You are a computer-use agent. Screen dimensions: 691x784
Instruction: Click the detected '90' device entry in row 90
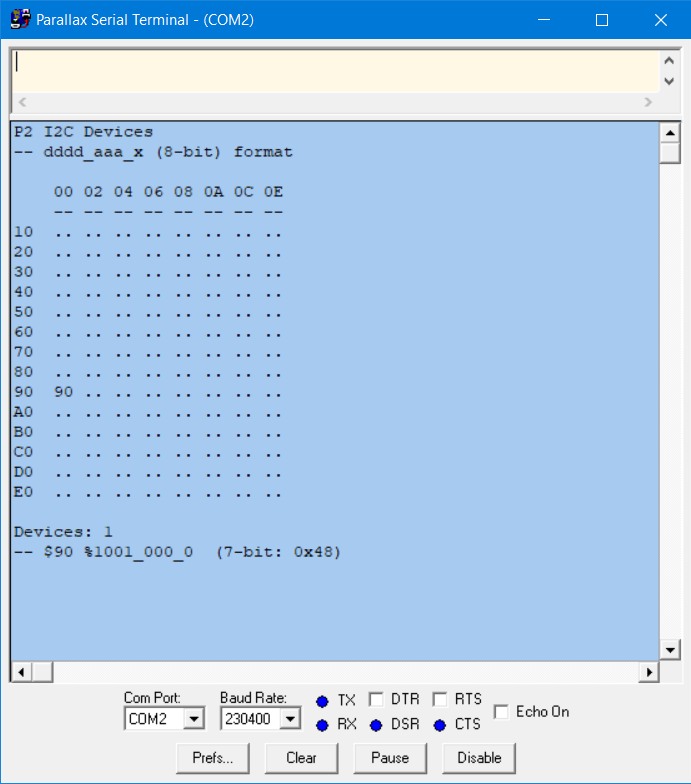pos(64,392)
